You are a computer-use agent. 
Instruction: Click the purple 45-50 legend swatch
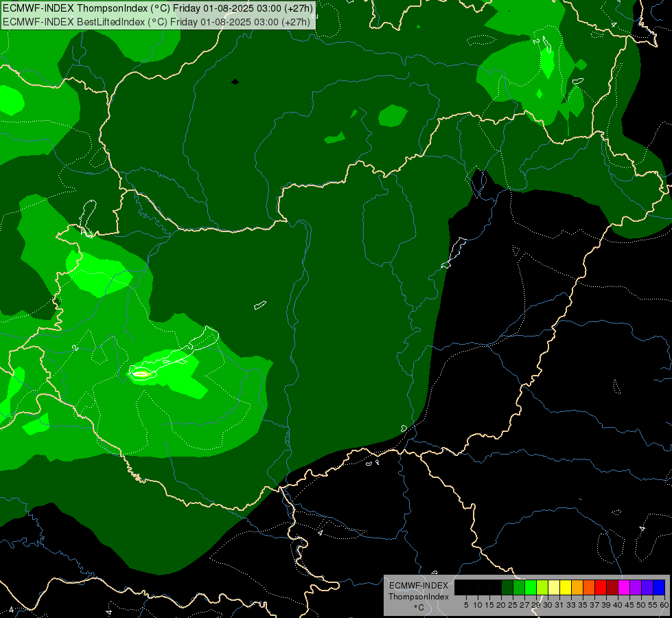[x=636, y=588]
